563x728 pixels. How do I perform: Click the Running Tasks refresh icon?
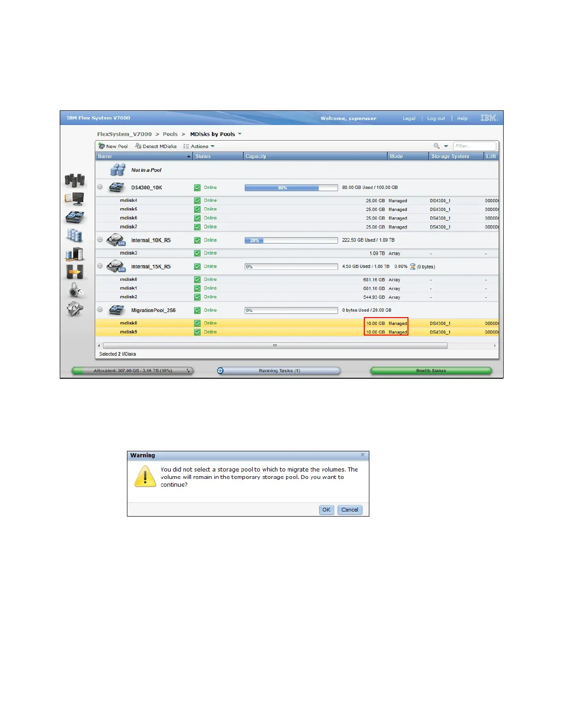tap(220, 370)
